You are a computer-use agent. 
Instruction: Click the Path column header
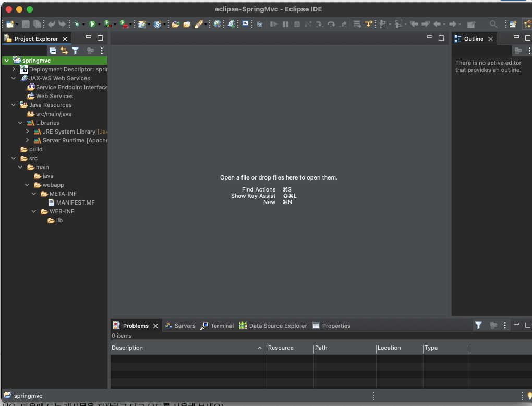pos(345,348)
